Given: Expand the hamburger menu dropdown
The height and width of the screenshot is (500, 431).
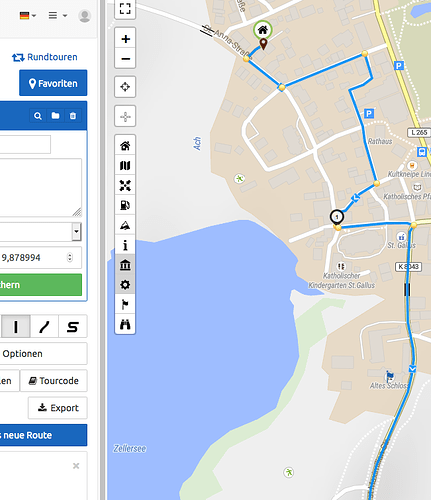Looking at the screenshot, I should pyautogui.click(x=58, y=16).
